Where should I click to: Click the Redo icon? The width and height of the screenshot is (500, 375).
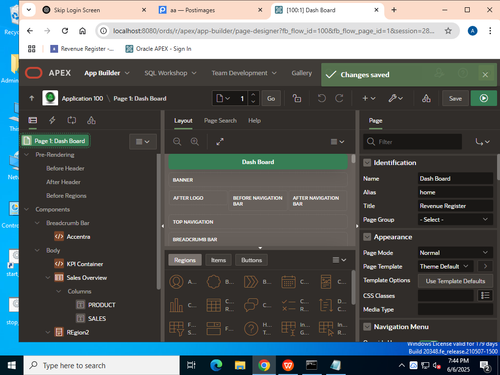pyautogui.click(x=339, y=98)
